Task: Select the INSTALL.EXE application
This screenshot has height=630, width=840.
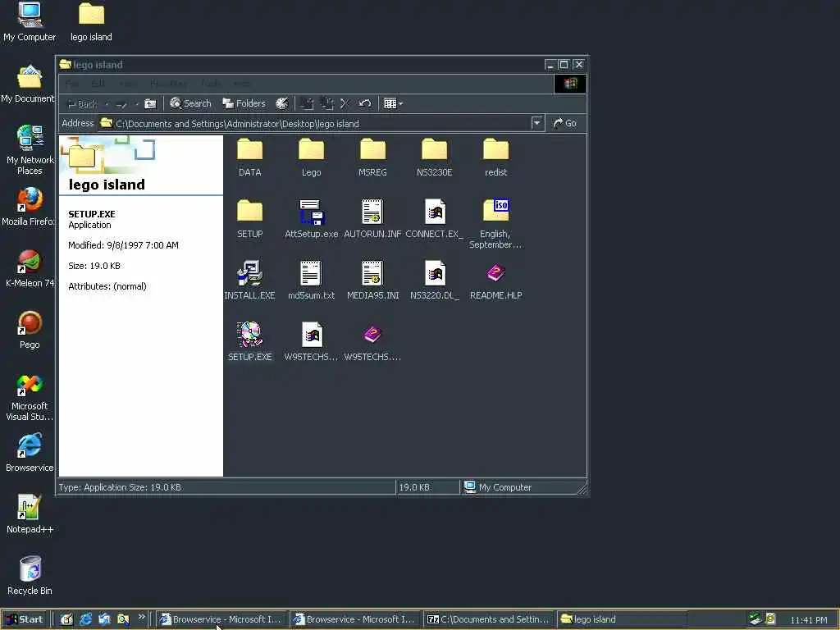Action: tap(249, 280)
